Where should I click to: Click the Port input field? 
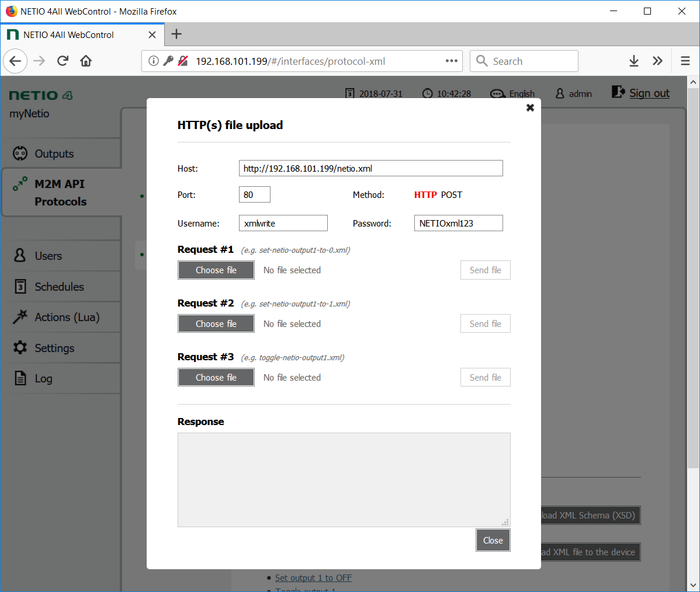click(x=254, y=194)
